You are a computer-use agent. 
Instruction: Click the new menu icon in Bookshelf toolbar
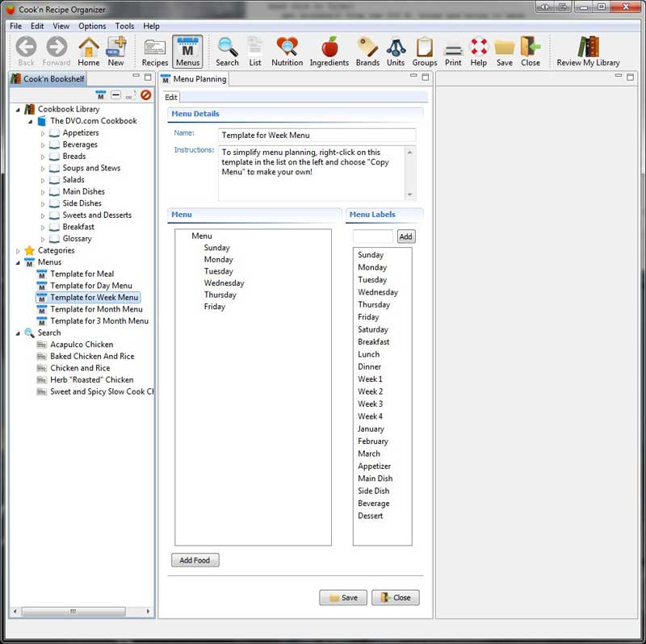click(100, 95)
